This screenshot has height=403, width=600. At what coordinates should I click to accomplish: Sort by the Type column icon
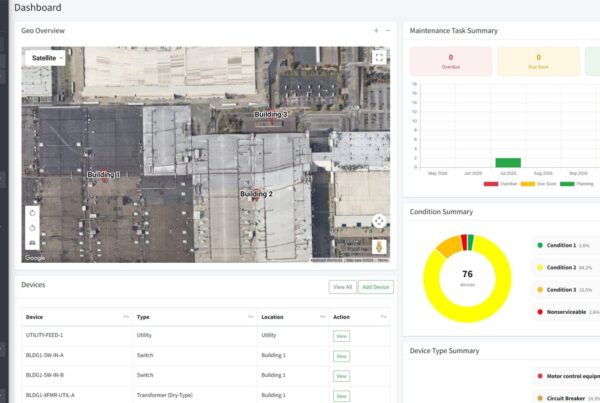251,317
